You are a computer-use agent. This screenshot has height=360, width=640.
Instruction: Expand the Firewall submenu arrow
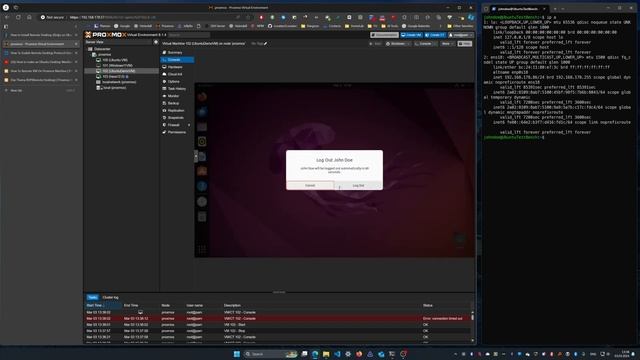pyautogui.click(x=189, y=125)
